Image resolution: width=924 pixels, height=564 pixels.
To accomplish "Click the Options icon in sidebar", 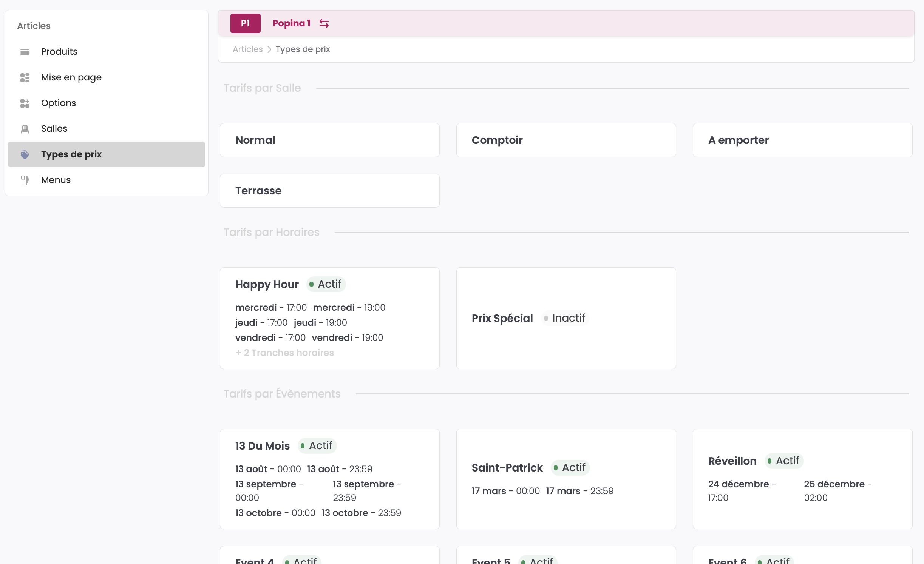I will pyautogui.click(x=25, y=103).
